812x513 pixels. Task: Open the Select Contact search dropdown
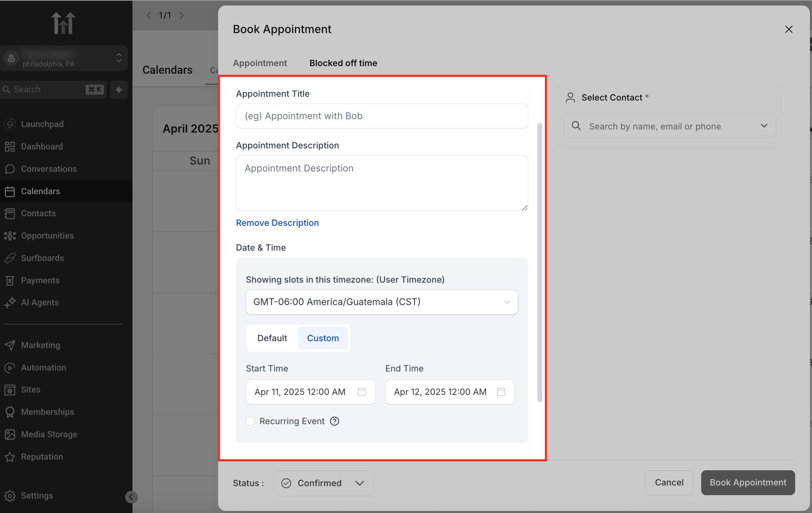pyautogui.click(x=670, y=126)
